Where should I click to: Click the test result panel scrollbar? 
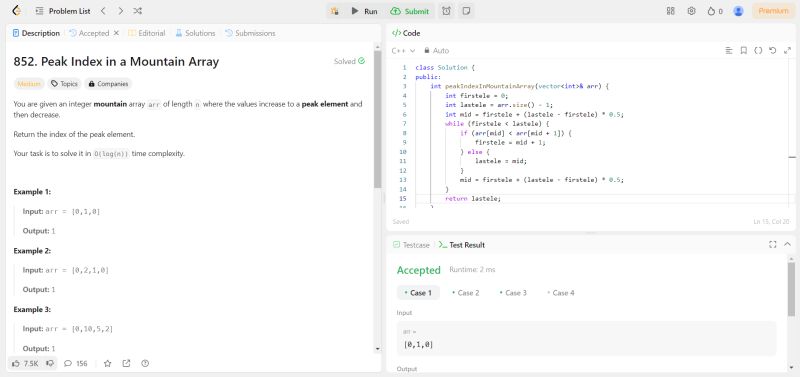coord(791,290)
